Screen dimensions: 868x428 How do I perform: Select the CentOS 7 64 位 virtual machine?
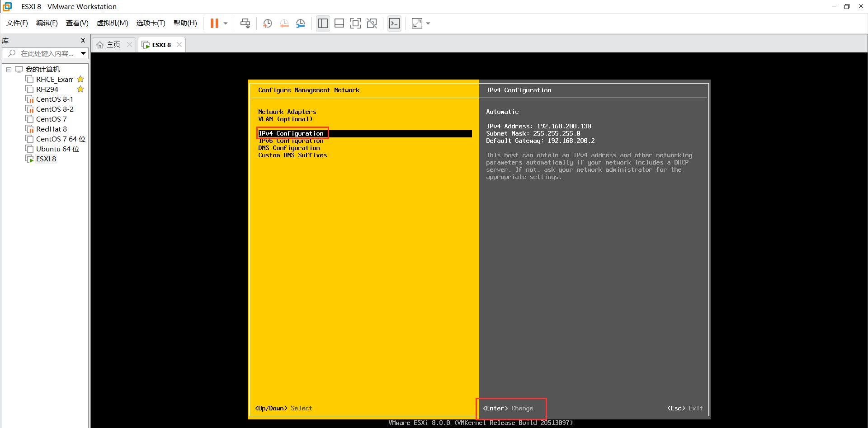point(61,139)
